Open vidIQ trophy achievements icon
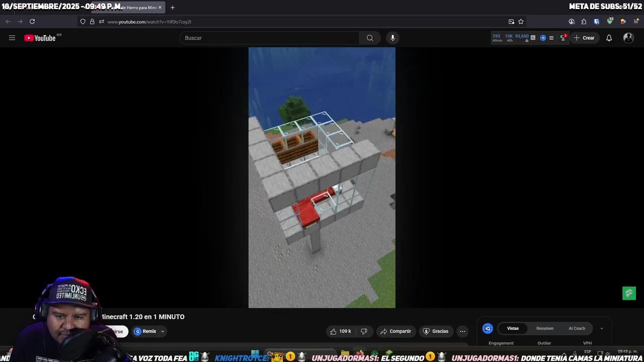Viewport: 644px width, 362px height. coord(563,38)
